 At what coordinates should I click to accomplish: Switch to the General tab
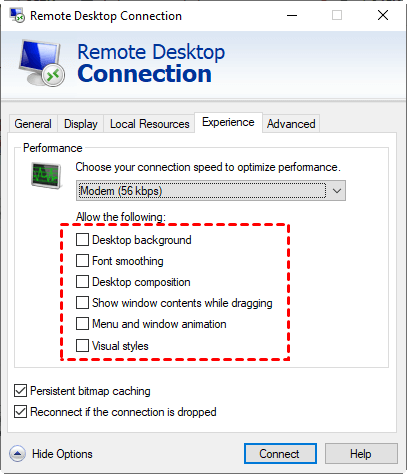(33, 124)
